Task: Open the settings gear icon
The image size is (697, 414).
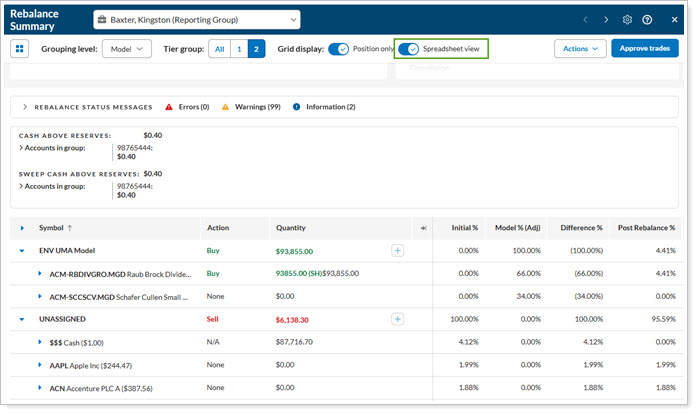Action: pos(627,20)
